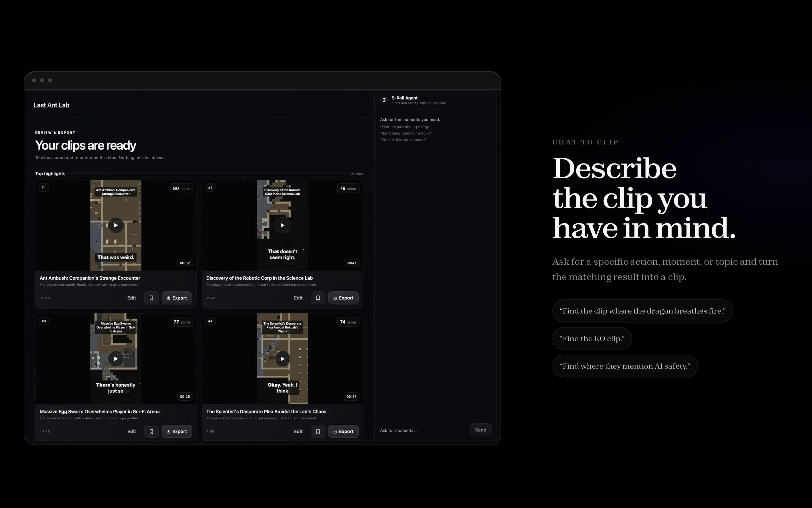812x508 pixels.
Task: Focus the Ask for moments input field
Action: 423,430
